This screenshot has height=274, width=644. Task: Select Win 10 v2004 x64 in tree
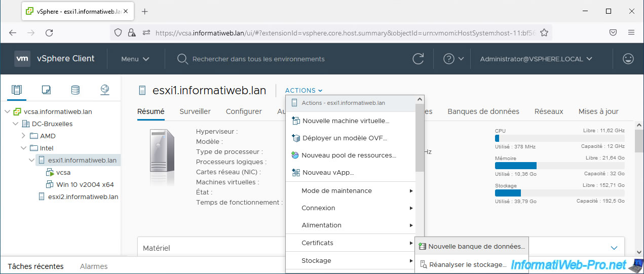point(85,184)
